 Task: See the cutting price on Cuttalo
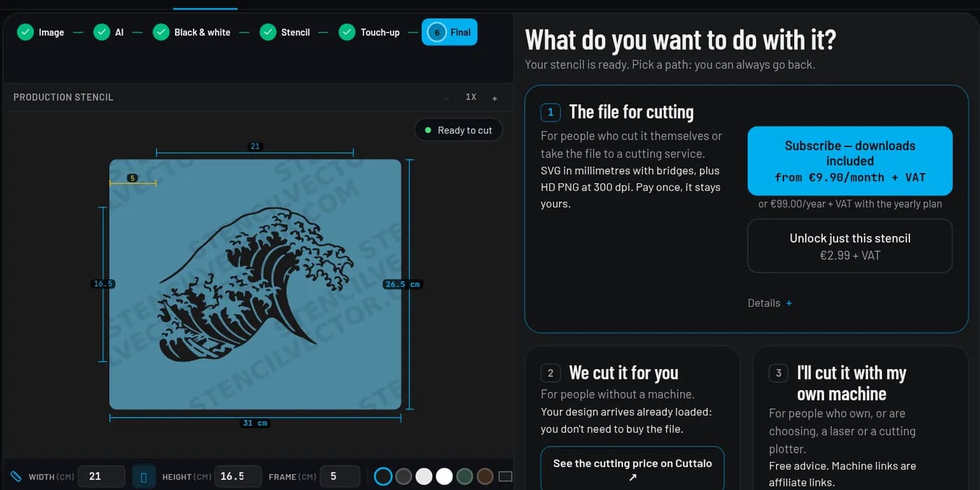click(x=632, y=469)
